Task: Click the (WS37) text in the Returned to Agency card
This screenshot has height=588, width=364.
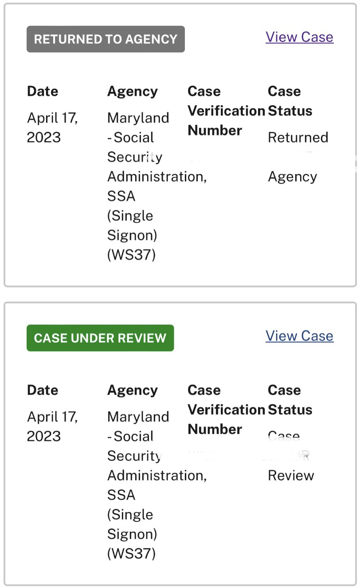Action: point(131,255)
